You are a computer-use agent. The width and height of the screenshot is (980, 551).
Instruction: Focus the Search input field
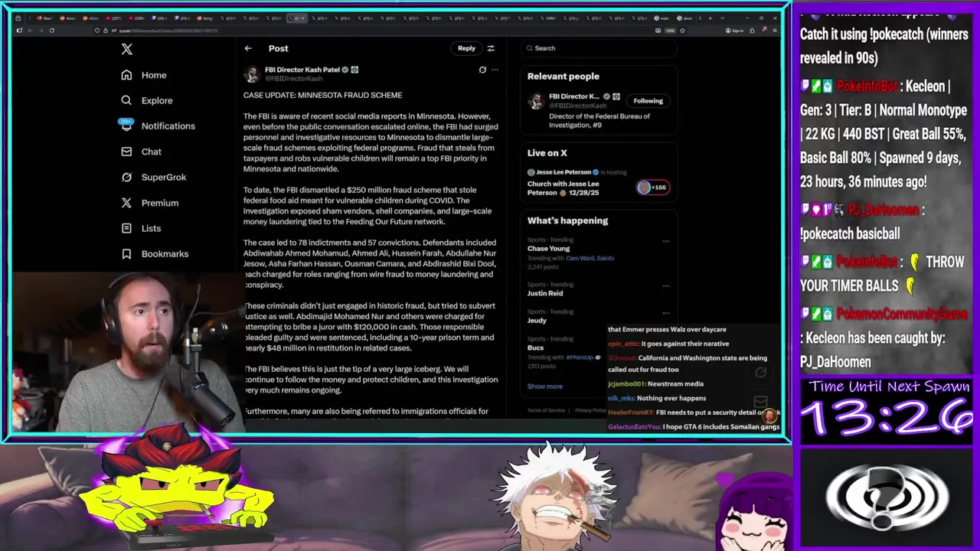(599, 48)
